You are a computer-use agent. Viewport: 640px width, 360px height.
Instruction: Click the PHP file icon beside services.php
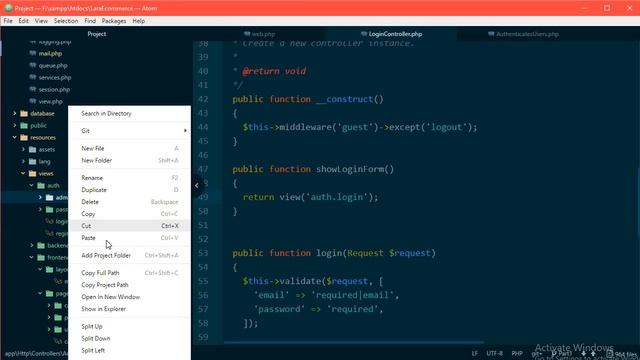[33, 77]
